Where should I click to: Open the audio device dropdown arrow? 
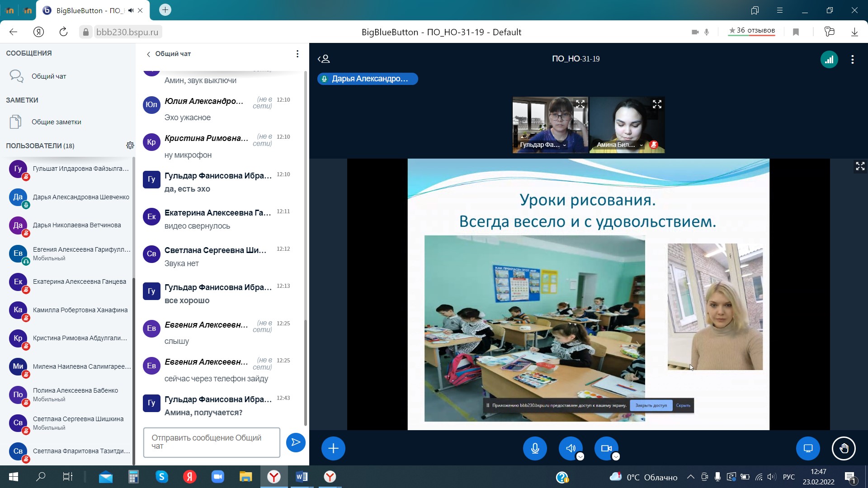[x=580, y=456]
